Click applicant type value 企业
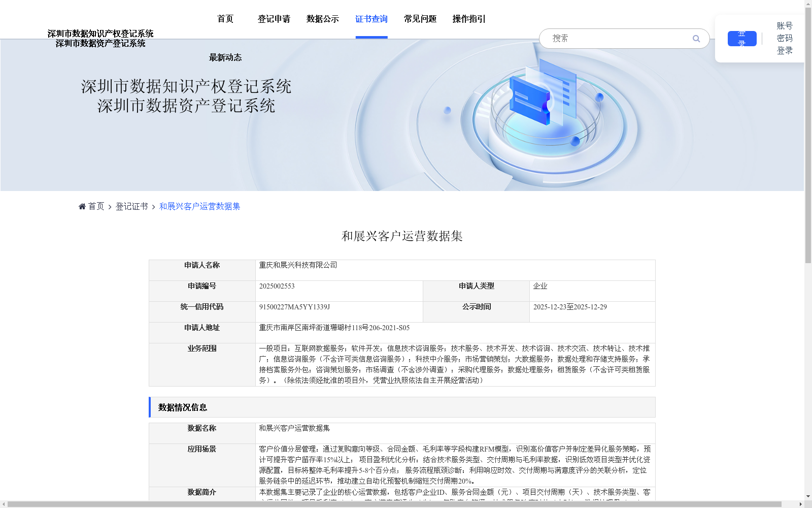Viewport: 812px width, 508px height. pyautogui.click(x=540, y=286)
